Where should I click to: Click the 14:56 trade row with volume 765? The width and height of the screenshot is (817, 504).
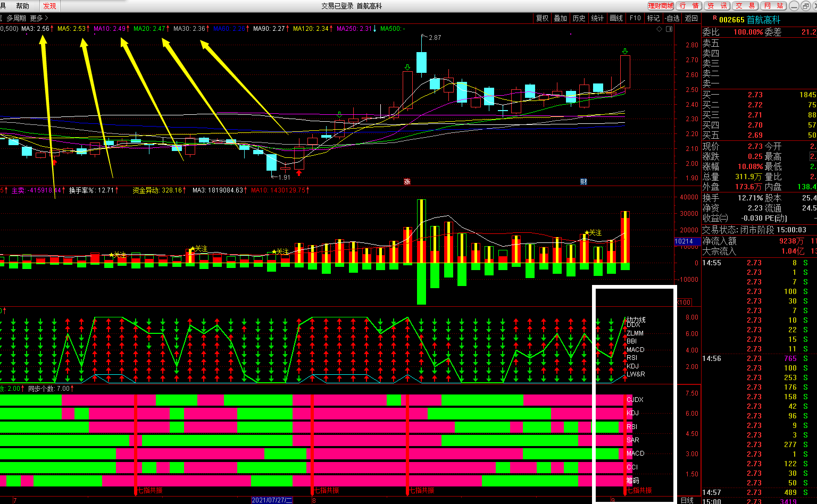point(760,358)
